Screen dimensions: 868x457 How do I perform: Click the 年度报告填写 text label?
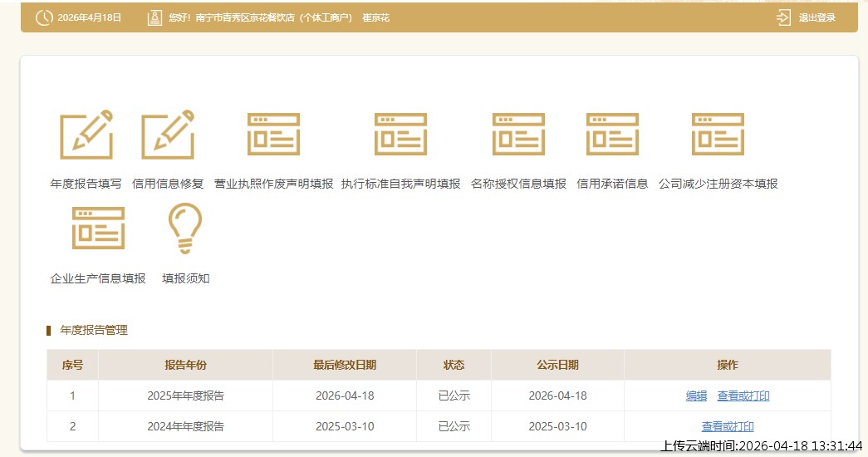(86, 184)
